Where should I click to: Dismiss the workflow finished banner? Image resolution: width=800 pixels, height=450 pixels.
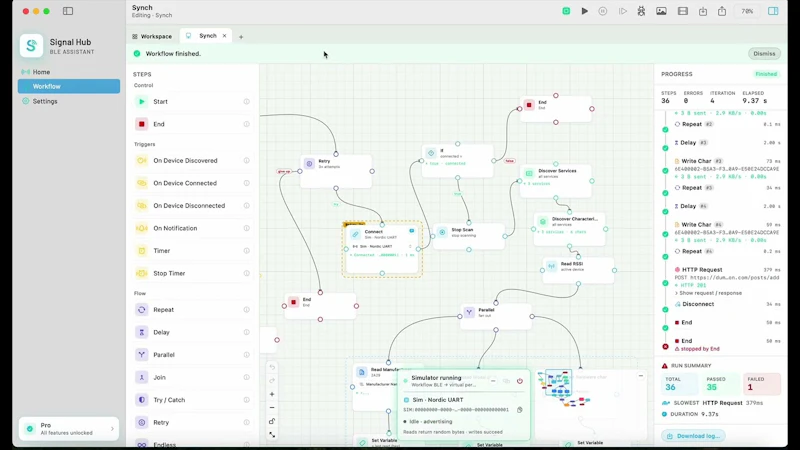764,54
